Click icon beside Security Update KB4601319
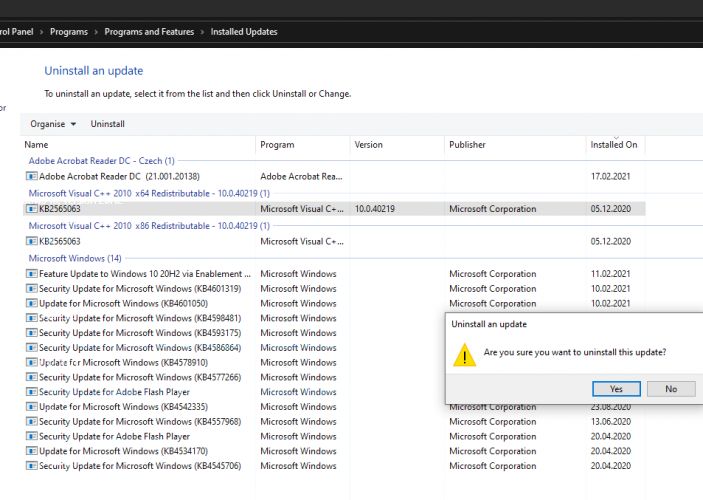 tap(31, 288)
